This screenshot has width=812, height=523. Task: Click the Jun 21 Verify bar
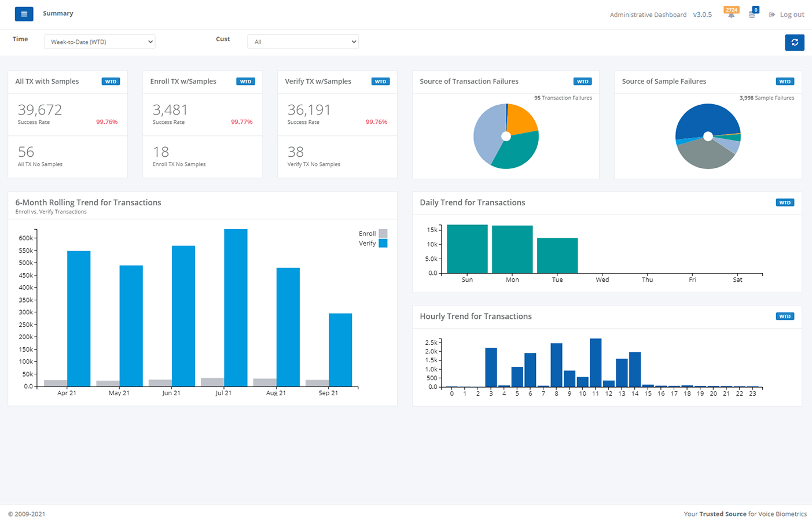click(x=183, y=316)
